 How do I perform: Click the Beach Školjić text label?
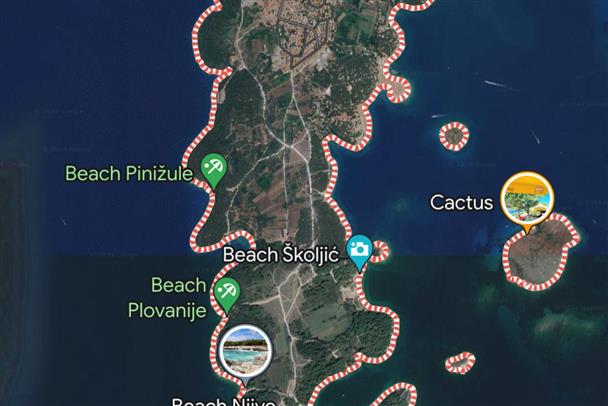coord(281,255)
